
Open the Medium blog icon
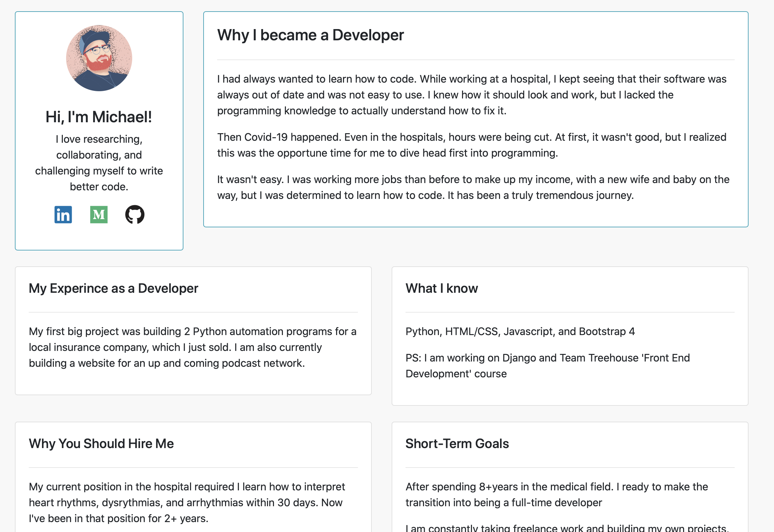click(x=99, y=214)
